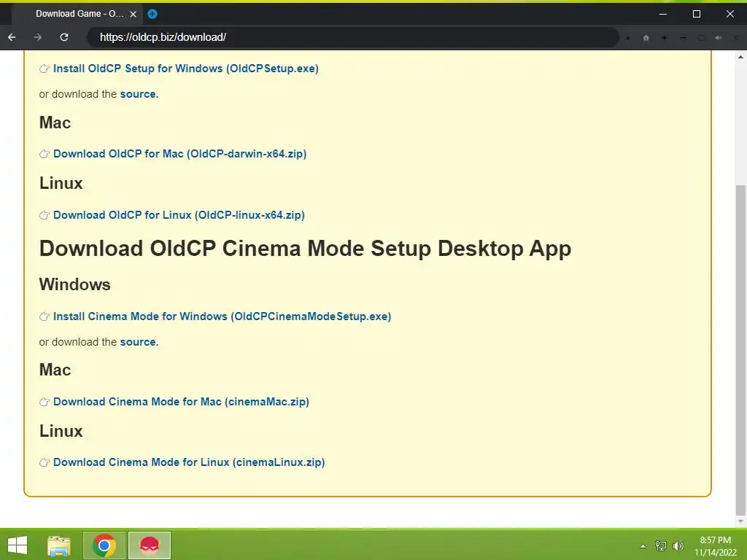Click the URL address bar
747x560 pixels.
[352, 37]
